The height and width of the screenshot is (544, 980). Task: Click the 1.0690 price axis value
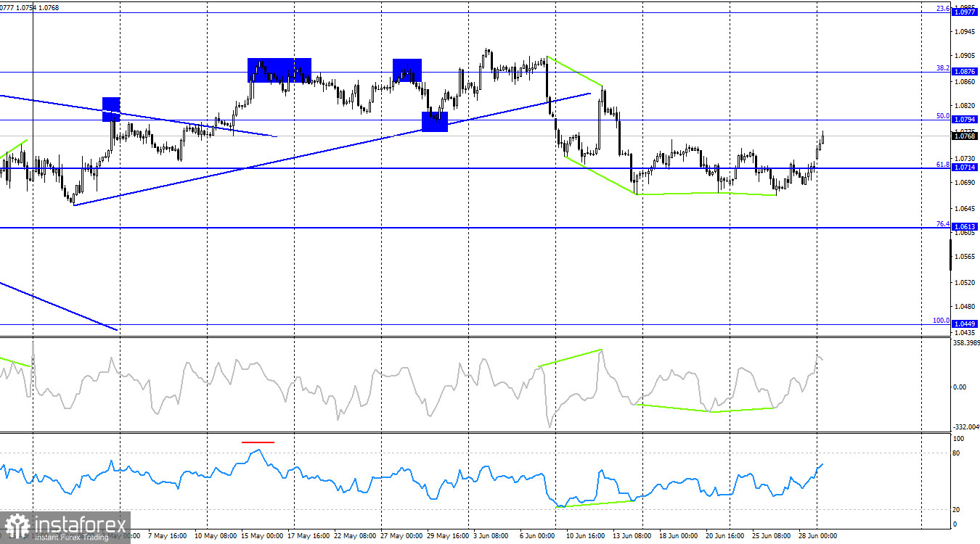[x=965, y=182]
